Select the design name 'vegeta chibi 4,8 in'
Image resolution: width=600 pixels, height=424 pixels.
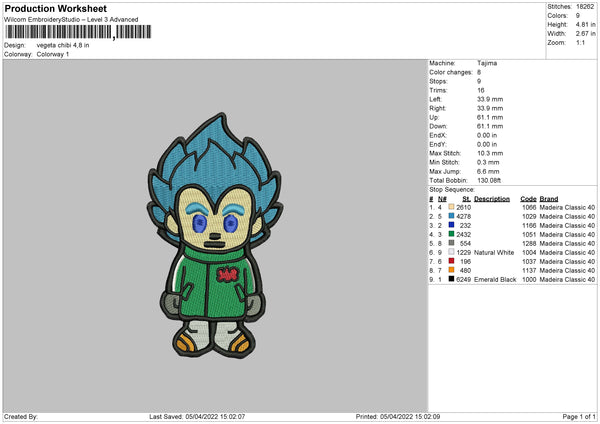[63, 45]
